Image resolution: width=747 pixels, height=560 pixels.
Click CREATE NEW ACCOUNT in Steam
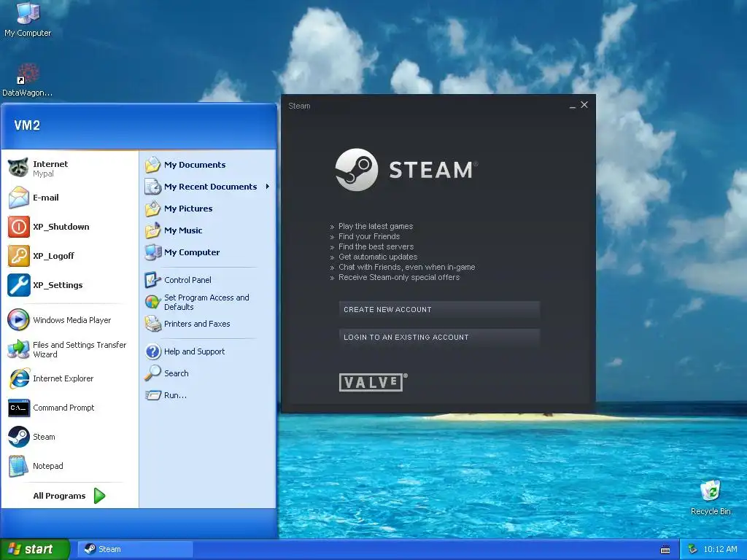tap(438, 309)
